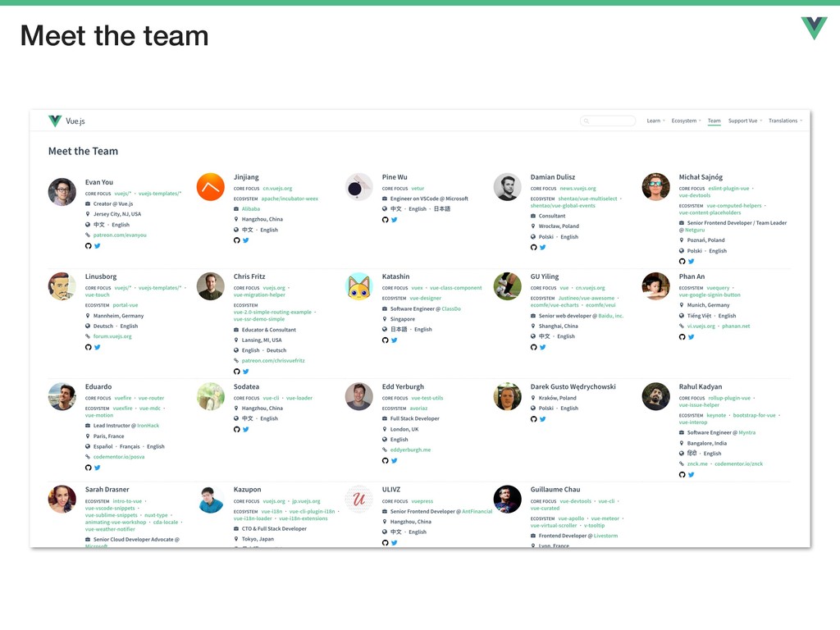
Task: Open Evan You's patreon.com/evanyou link
Action: click(120, 235)
